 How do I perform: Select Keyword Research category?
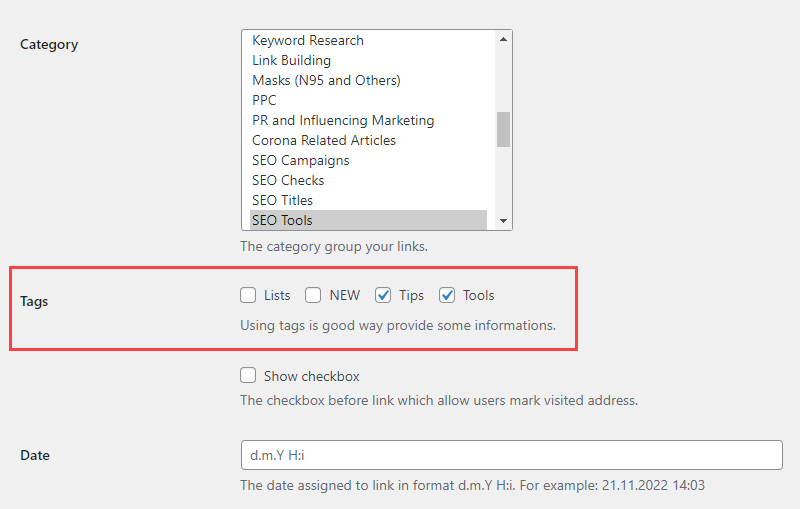(x=308, y=41)
